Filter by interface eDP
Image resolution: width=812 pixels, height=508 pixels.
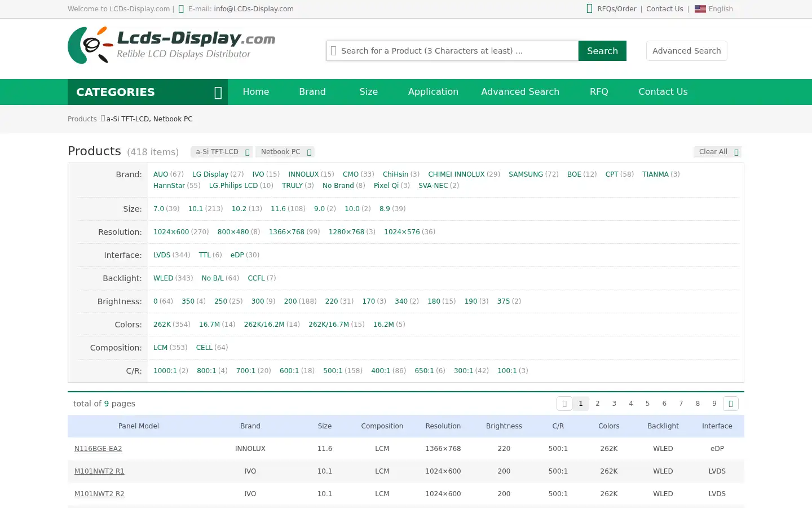[237, 255]
